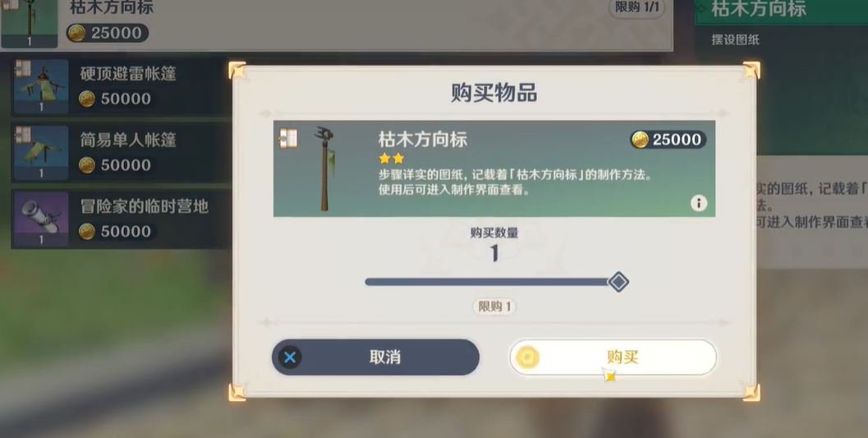Click the info icon on item card
Viewport: 868px width, 438px height.
pos(699,203)
